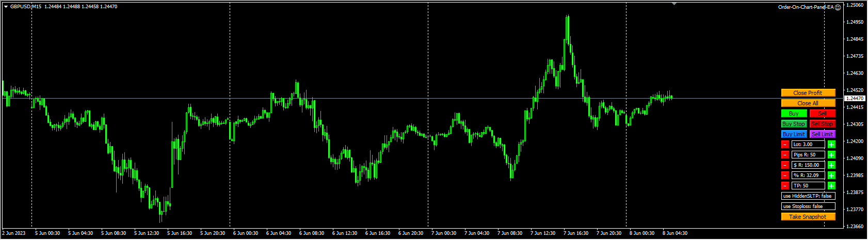Click the 5 Jun 12:30 time label
The image size is (868, 240).
[147, 233]
